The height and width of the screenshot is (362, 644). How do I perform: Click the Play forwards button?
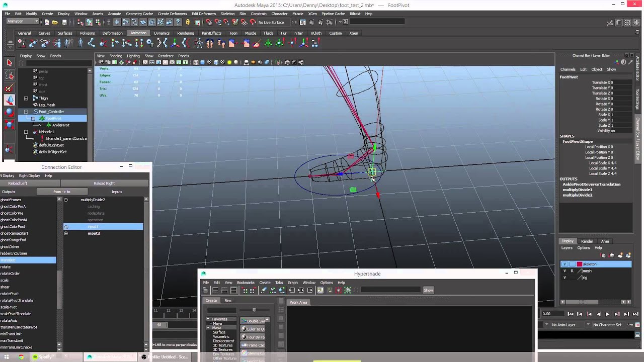(607, 314)
